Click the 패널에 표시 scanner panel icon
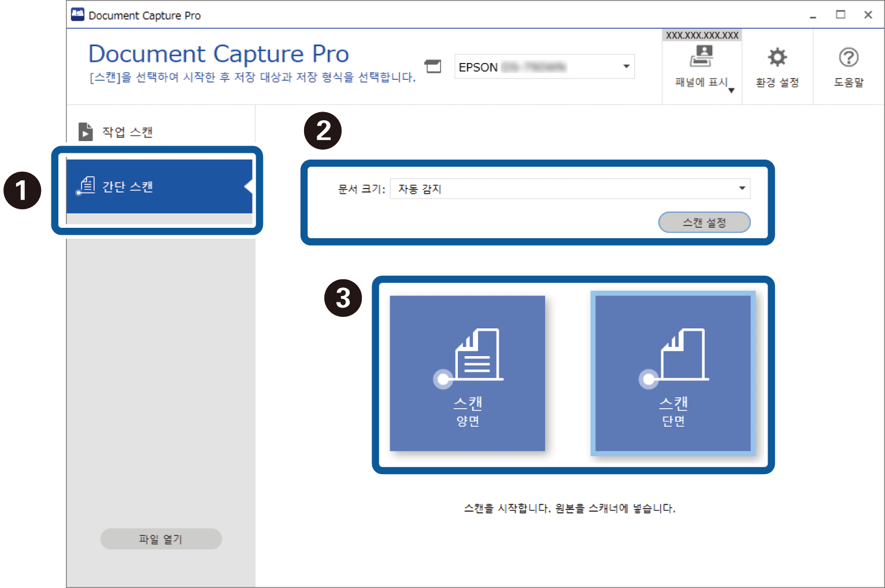Screen dimensions: 885x588 point(701,57)
